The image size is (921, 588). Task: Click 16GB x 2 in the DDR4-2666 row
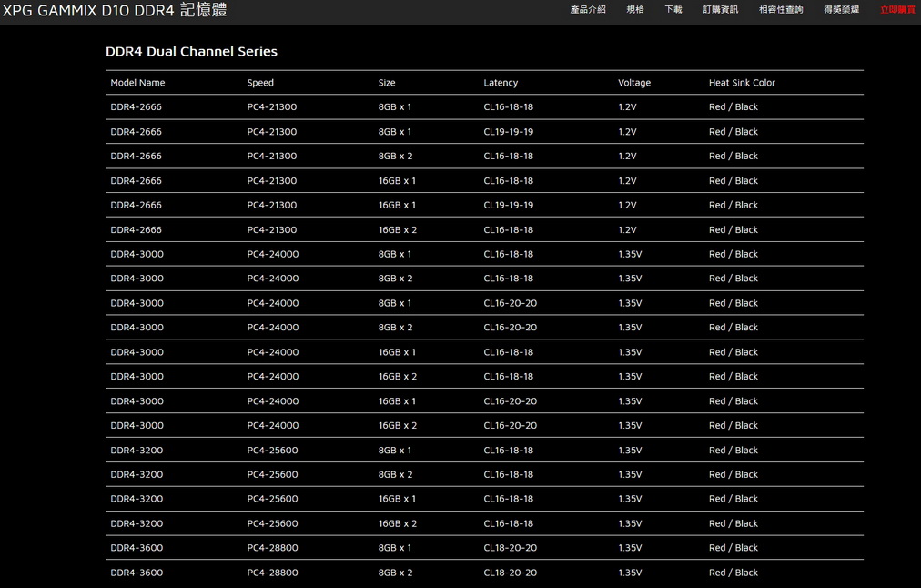[398, 229]
